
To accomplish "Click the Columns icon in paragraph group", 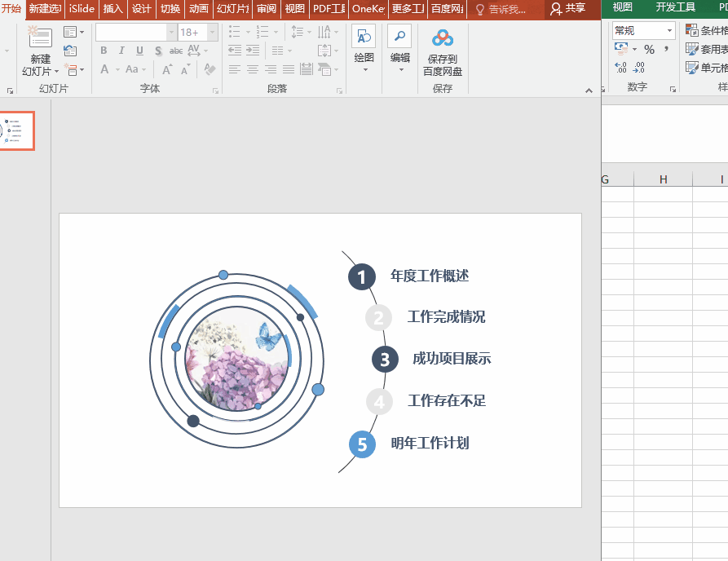I will pyautogui.click(x=278, y=51).
